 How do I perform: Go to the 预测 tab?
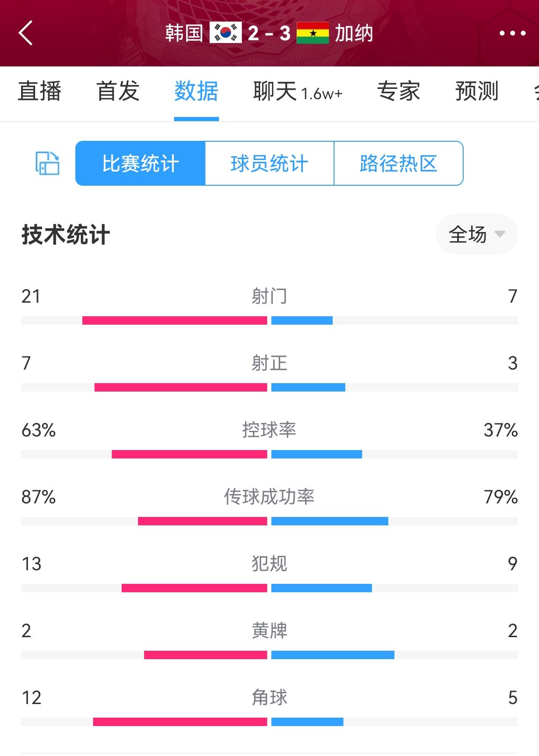(x=477, y=91)
